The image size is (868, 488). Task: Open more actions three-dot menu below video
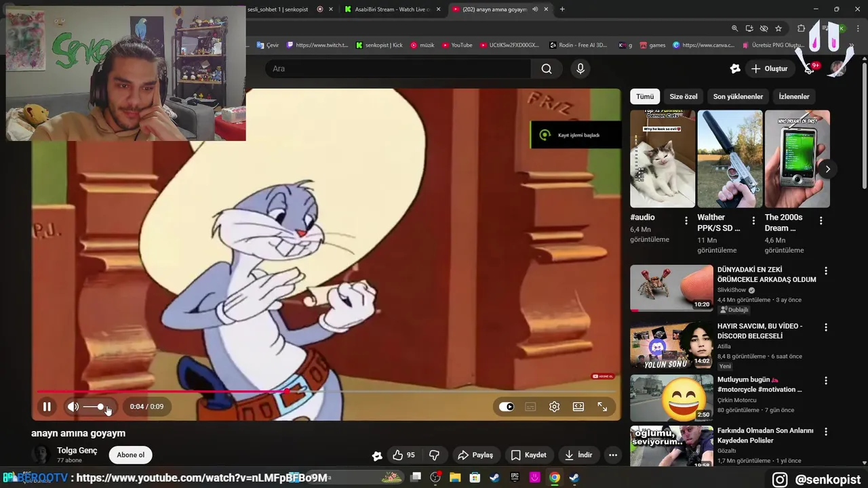coord(613,455)
